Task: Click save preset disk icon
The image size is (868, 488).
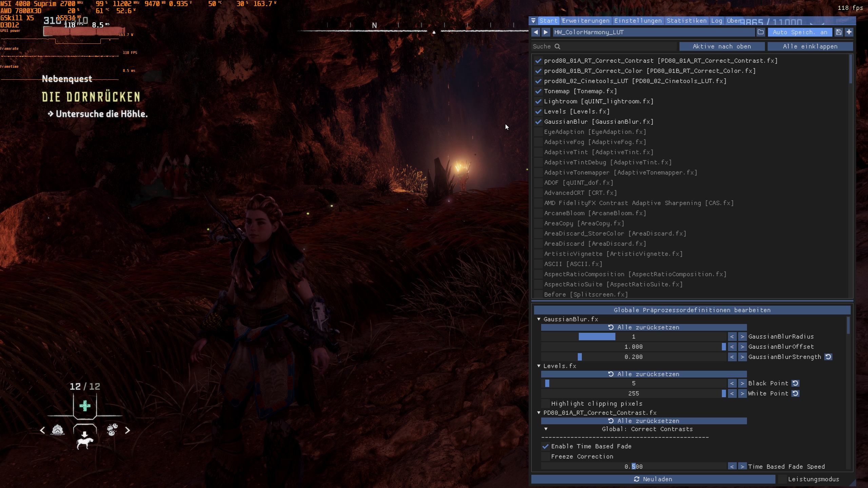Action: click(x=839, y=32)
